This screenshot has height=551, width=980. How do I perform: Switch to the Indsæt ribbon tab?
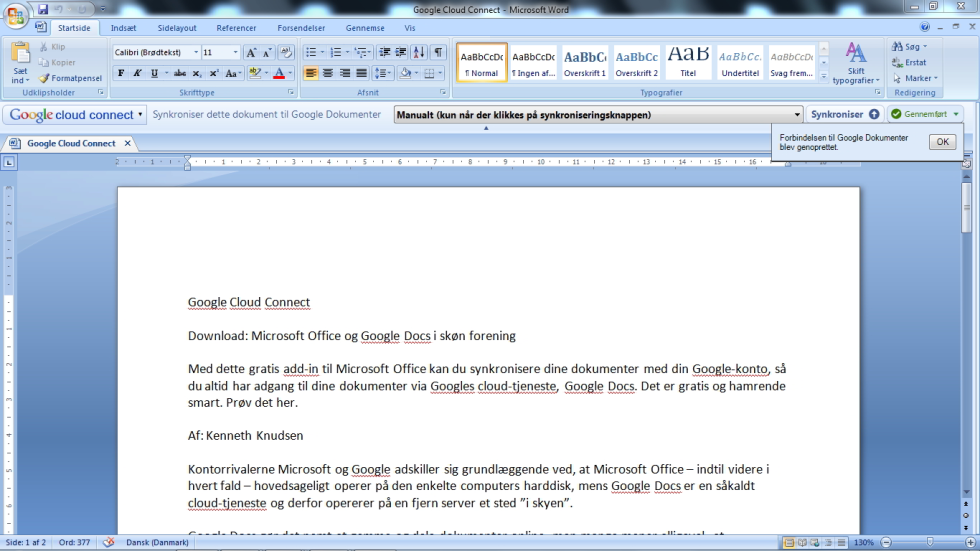tap(124, 28)
